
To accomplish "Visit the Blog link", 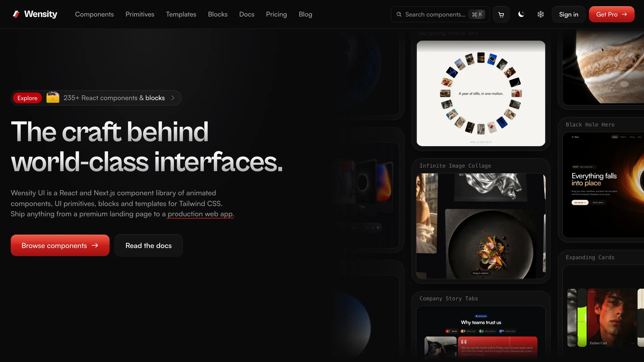I will pos(305,14).
